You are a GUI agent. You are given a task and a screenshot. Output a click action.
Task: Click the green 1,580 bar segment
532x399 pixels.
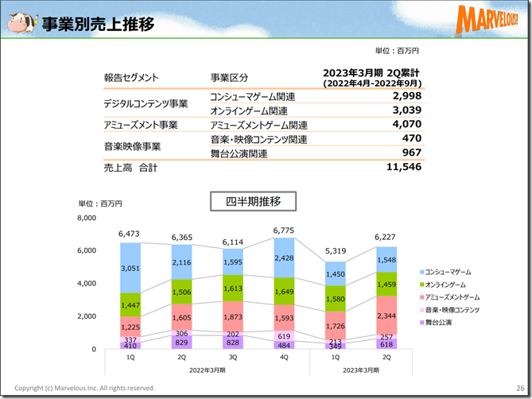click(336, 299)
